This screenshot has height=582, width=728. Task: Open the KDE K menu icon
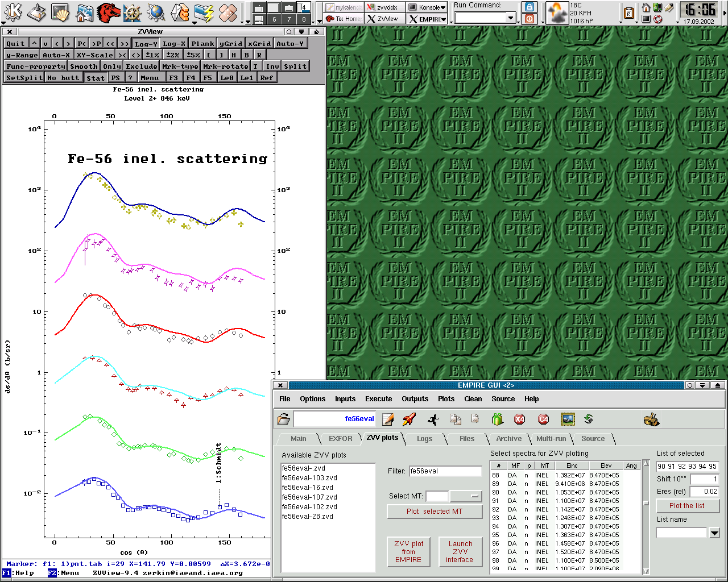tap(13, 12)
